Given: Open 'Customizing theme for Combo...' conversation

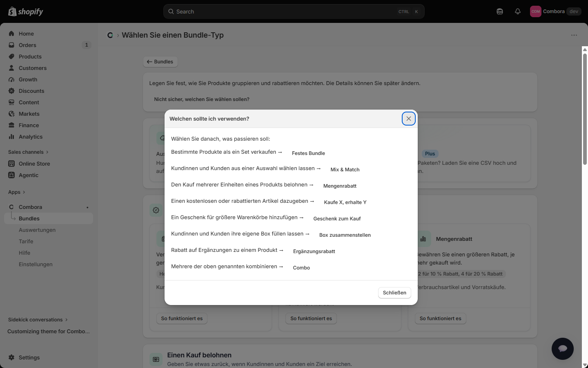Looking at the screenshot, I should [x=49, y=331].
